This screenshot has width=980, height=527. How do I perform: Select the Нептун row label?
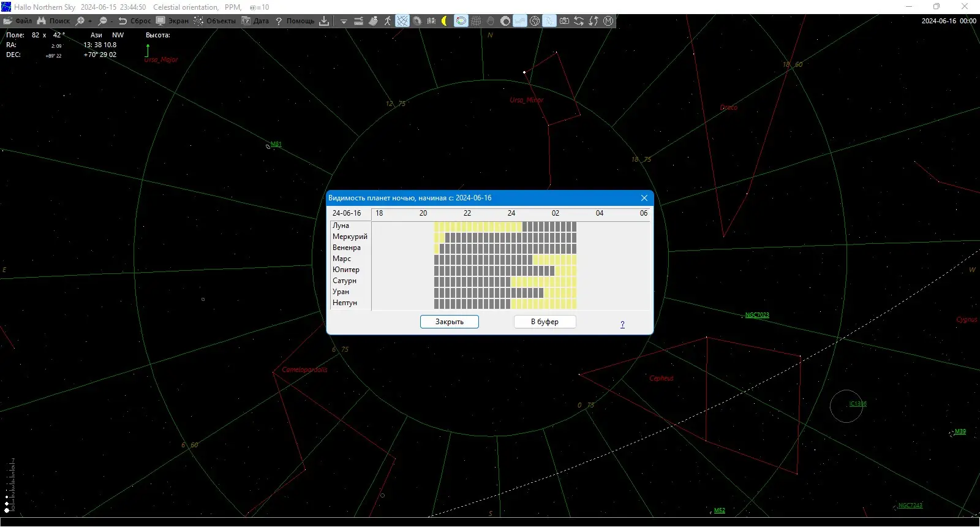click(345, 303)
